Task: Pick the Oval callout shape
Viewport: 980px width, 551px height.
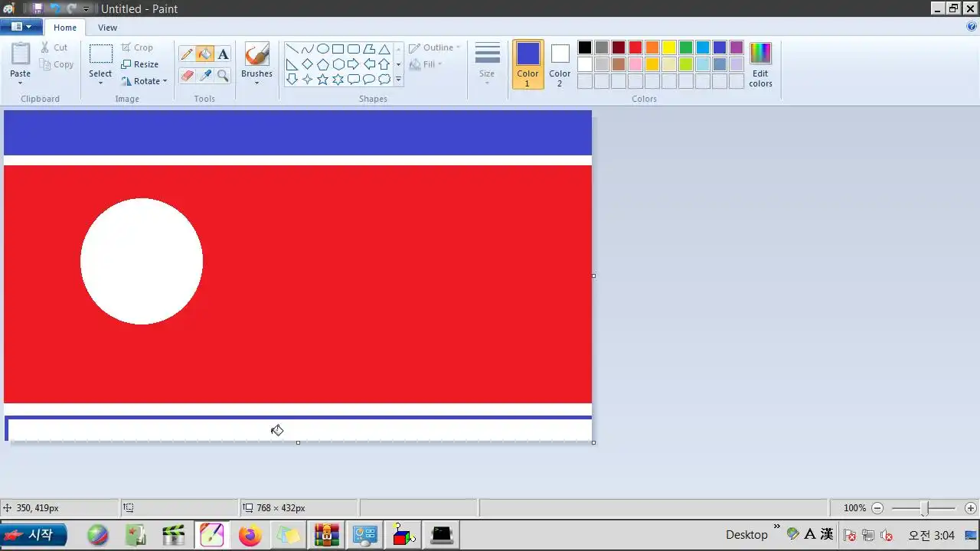Action: tap(368, 79)
